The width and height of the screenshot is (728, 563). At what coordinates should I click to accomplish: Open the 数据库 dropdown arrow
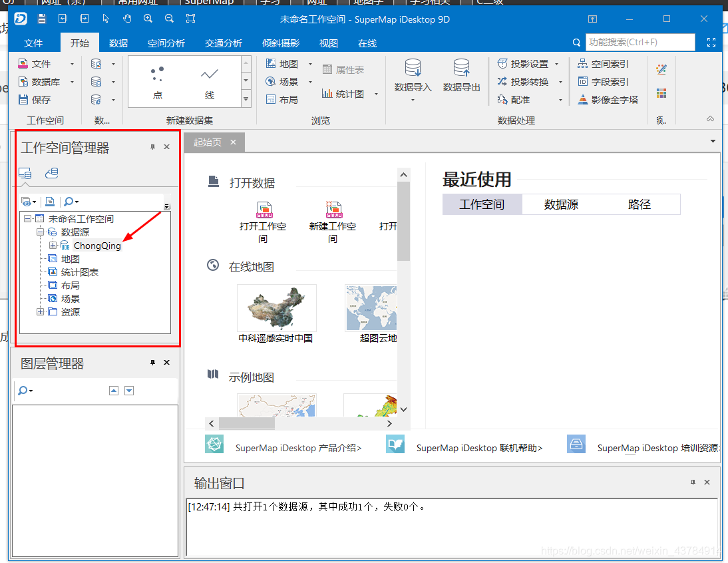click(x=72, y=82)
